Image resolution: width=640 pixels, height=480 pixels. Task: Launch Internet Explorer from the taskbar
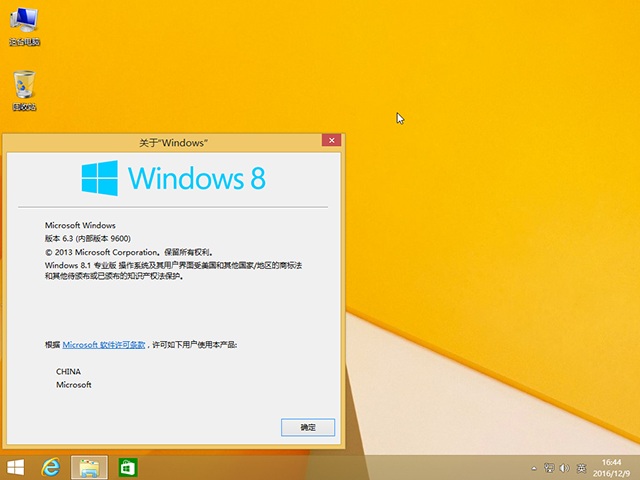51,467
